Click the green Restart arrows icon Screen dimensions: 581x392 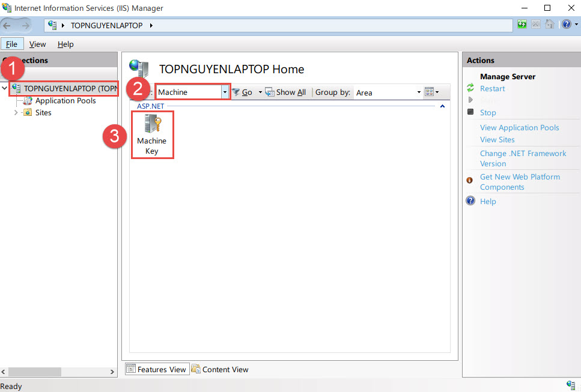coord(470,88)
